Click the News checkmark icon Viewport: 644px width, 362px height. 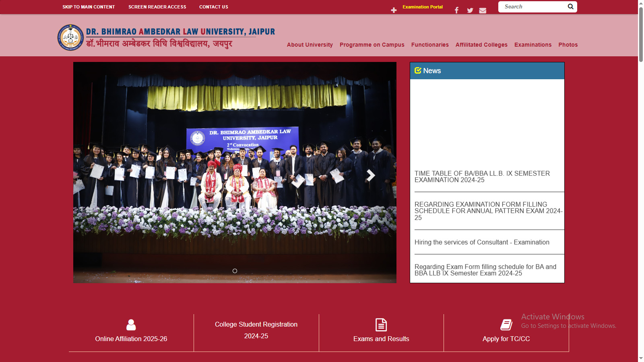point(418,70)
